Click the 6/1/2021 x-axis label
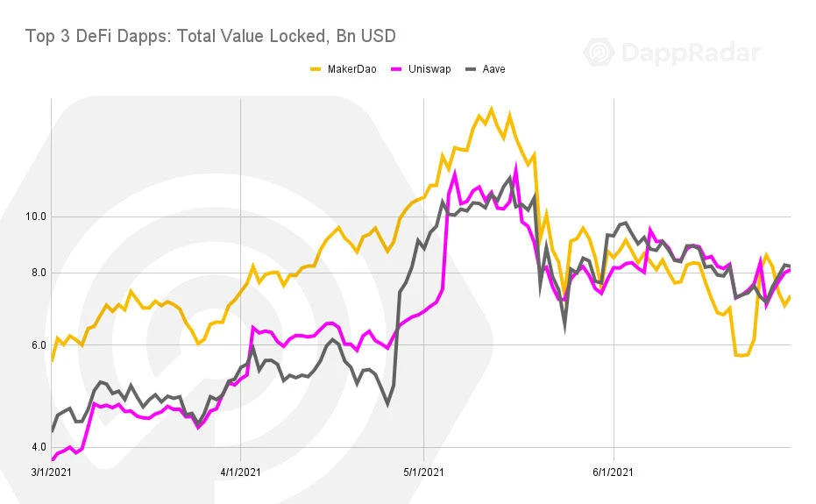816x504 pixels. coord(613,472)
